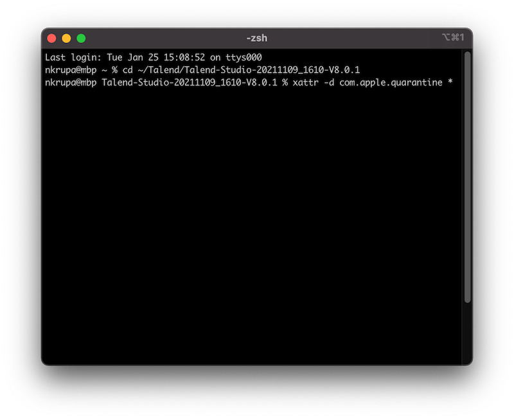Click the Talend-Studio directory name in the prompt

189,83
